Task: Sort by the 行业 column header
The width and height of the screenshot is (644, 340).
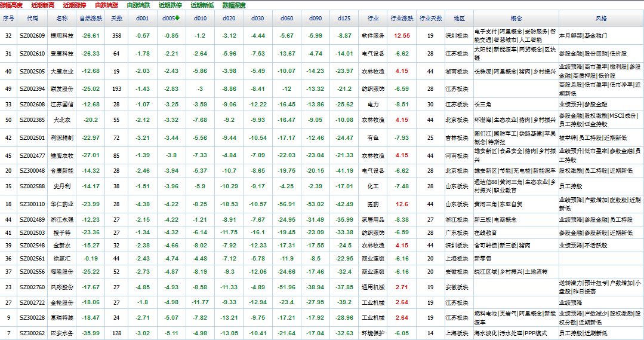Action: click(x=373, y=19)
